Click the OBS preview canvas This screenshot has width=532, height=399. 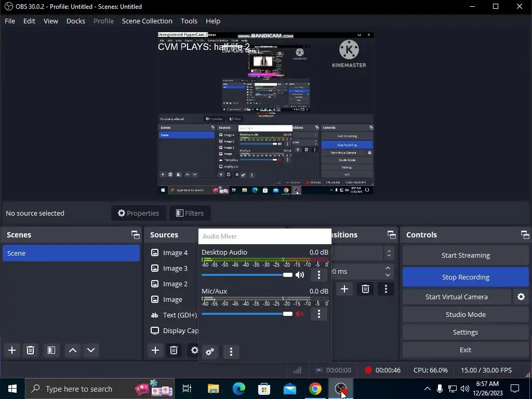(265, 113)
